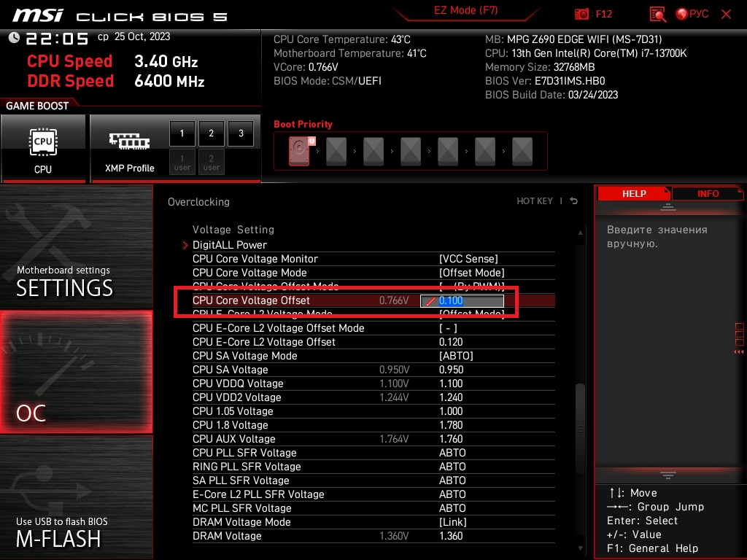This screenshot has height=560, width=747.
Task: Click the GAME BOOST label
Action: 37,106
